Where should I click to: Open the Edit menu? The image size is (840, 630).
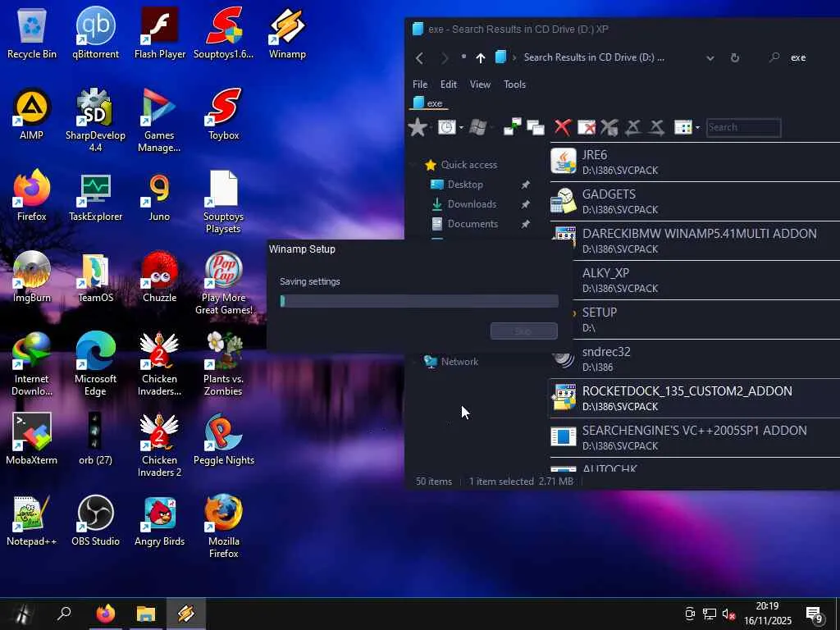(x=449, y=84)
